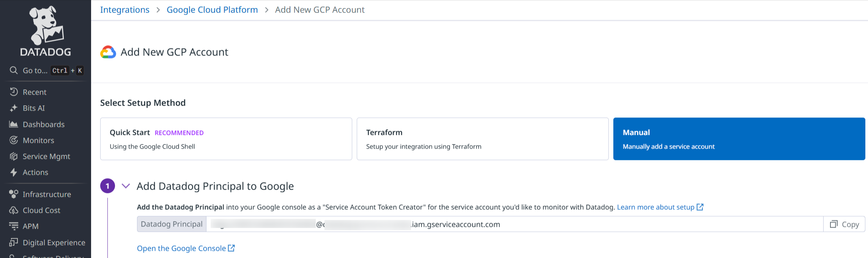Click the Infrastructure hexagons icon
The image size is (868, 258).
[14, 194]
